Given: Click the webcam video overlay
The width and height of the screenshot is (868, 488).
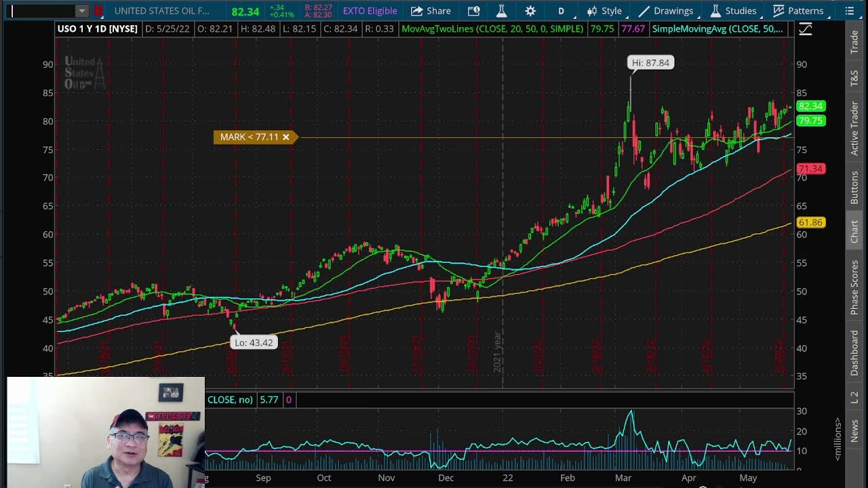Looking at the screenshot, I should click(106, 432).
